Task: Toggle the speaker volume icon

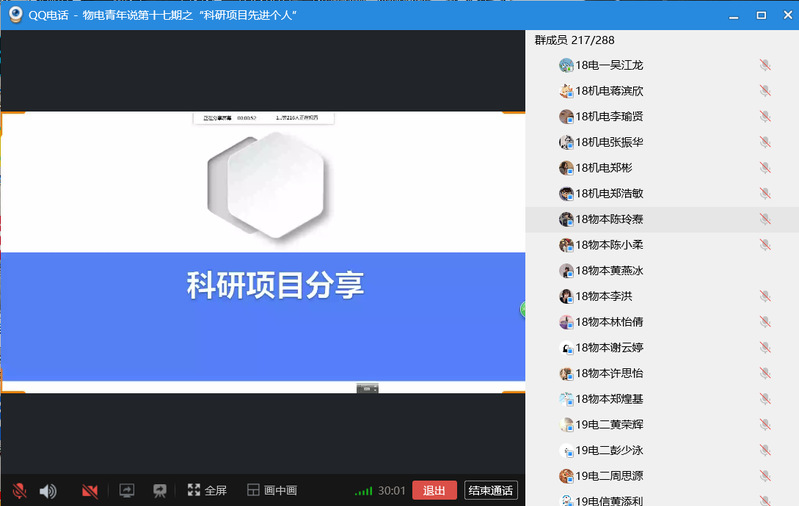Action: click(47, 491)
